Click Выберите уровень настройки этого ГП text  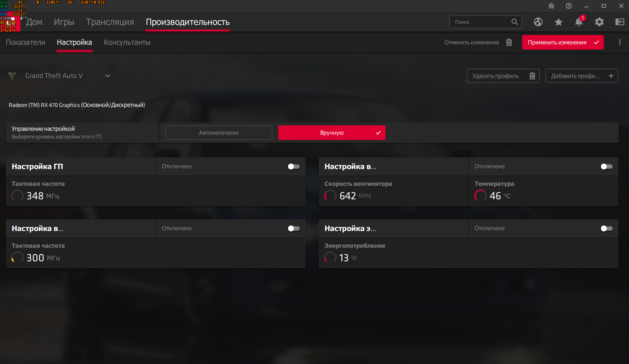point(57,137)
